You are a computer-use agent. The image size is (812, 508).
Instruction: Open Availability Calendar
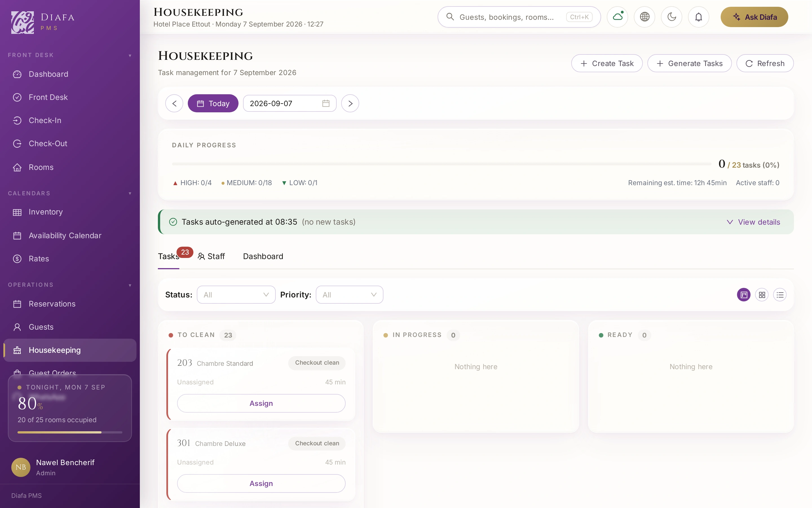(70, 236)
